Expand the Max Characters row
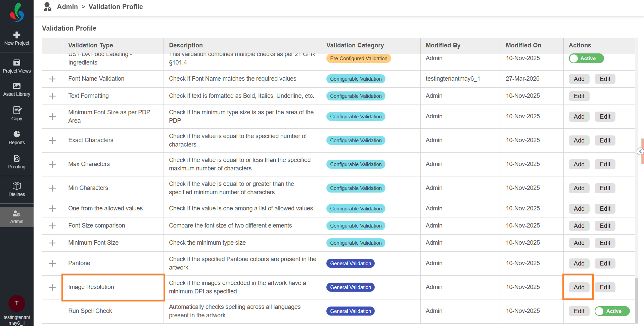Image resolution: width=644 pixels, height=326 pixels. [x=52, y=164]
